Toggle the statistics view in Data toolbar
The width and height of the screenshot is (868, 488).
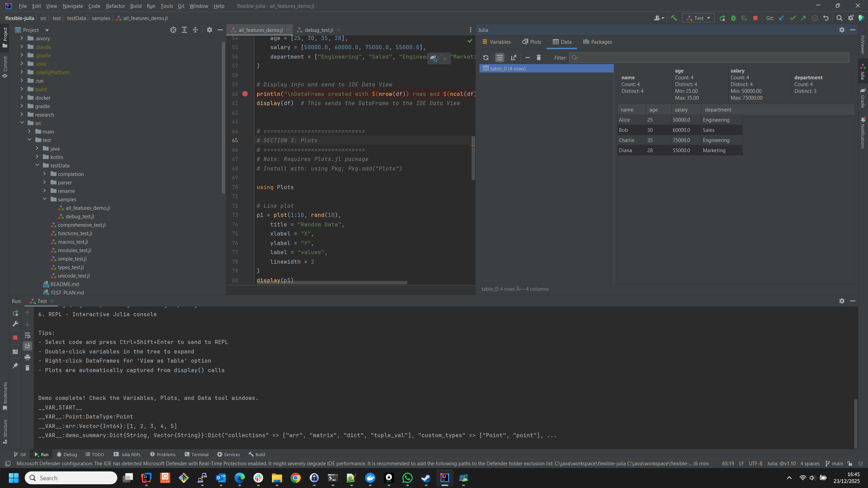tap(499, 58)
